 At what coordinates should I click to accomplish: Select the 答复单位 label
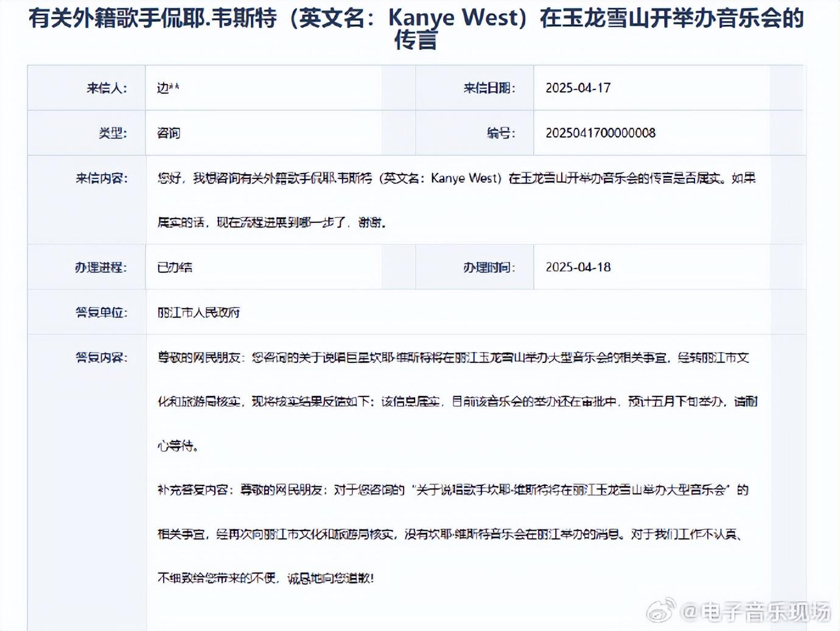point(102,312)
